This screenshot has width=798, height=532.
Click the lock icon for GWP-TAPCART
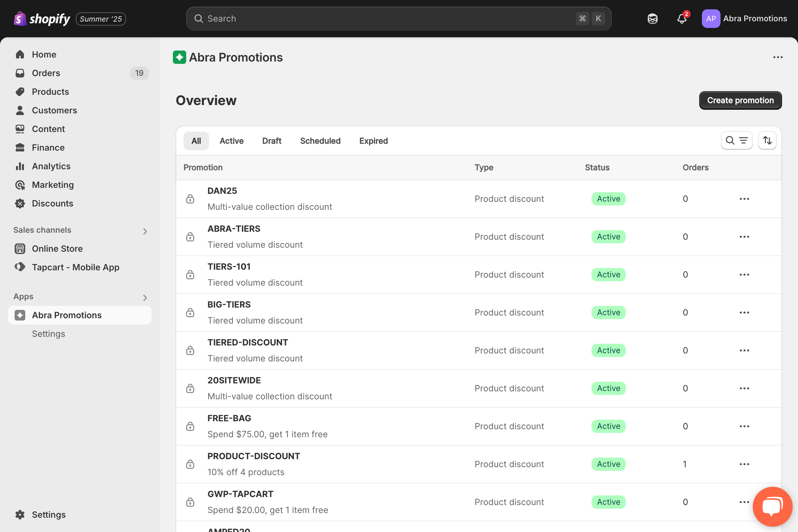click(190, 502)
